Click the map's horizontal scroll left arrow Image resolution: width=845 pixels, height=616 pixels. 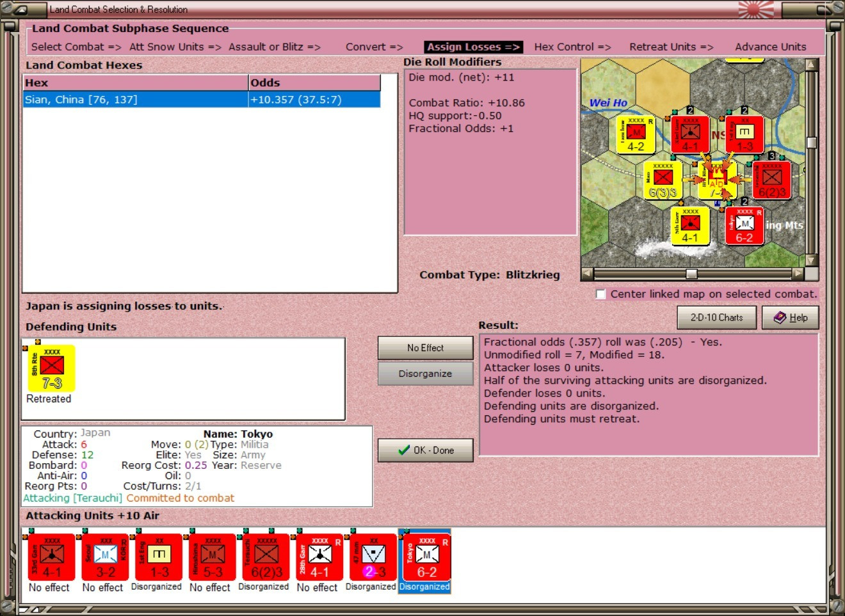pyautogui.click(x=587, y=274)
